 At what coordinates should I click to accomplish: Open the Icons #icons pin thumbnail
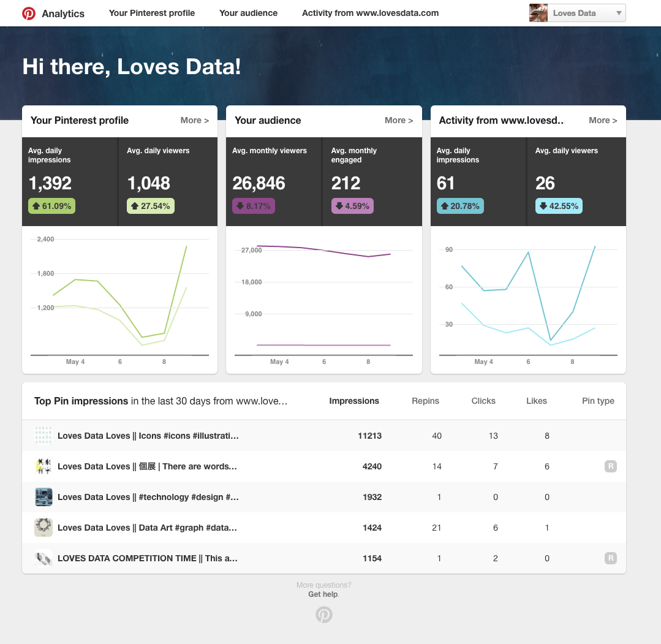coord(43,436)
